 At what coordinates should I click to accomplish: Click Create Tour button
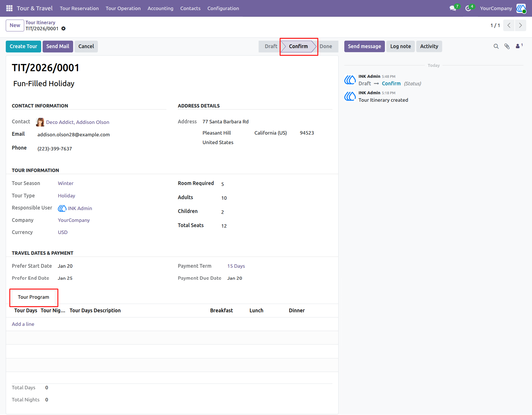tap(23, 46)
